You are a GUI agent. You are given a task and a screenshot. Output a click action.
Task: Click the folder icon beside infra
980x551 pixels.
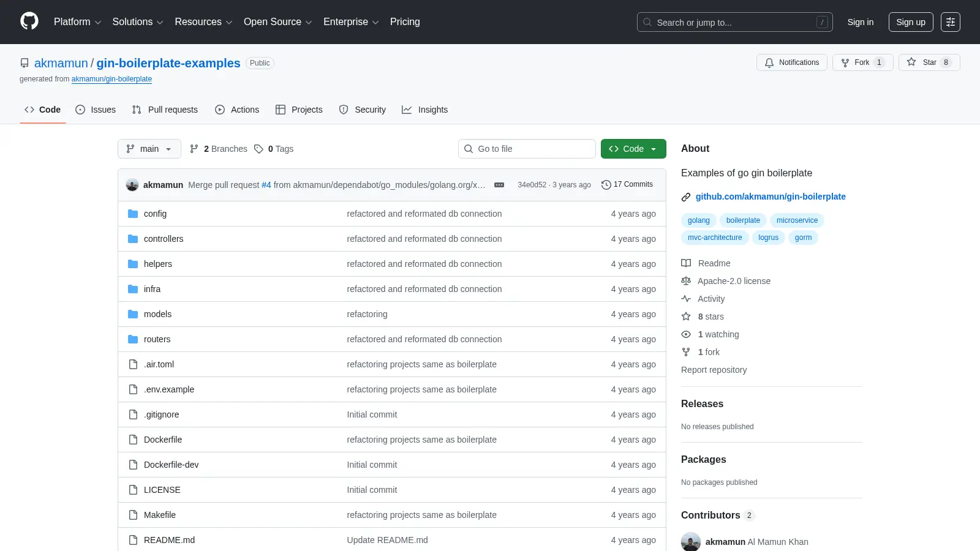133,289
